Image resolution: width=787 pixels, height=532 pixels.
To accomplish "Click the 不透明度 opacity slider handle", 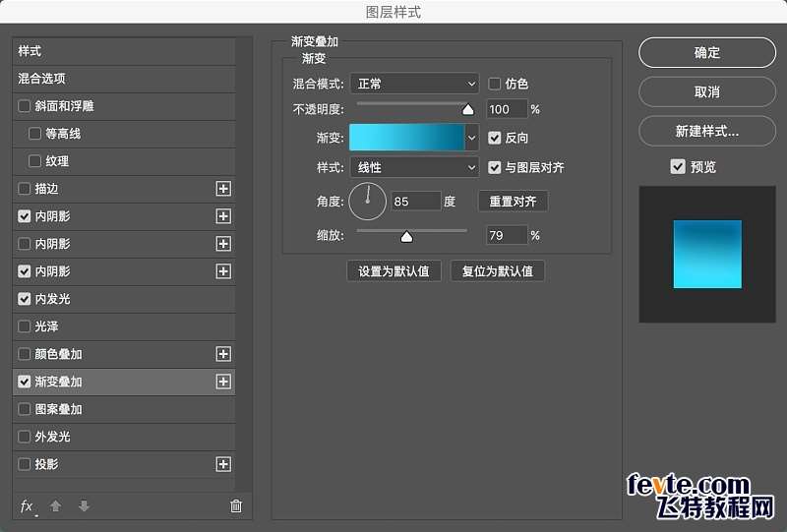I will pyautogui.click(x=468, y=109).
